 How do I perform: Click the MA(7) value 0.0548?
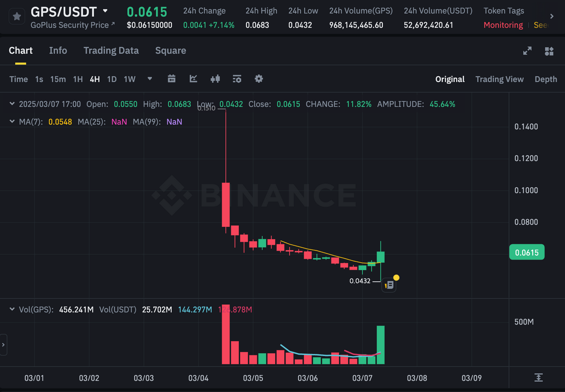[60, 121]
